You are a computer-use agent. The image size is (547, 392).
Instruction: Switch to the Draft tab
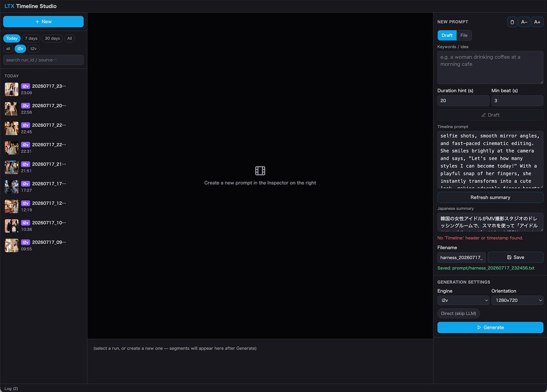pos(447,36)
